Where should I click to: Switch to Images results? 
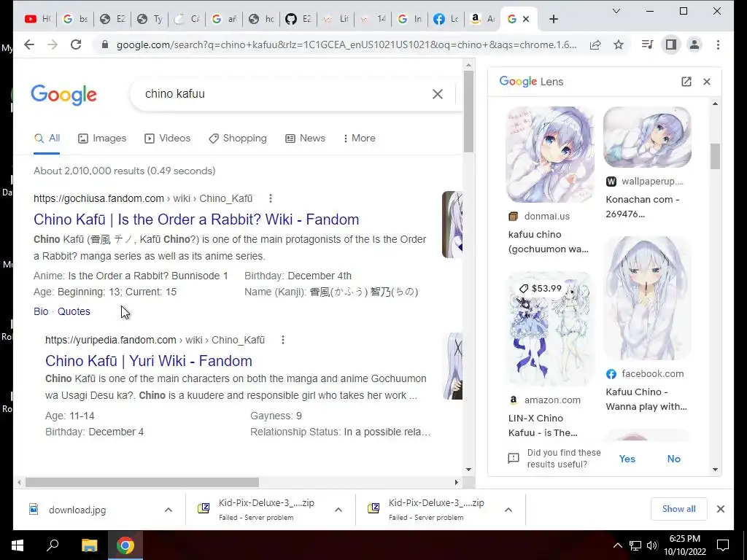[102, 138]
